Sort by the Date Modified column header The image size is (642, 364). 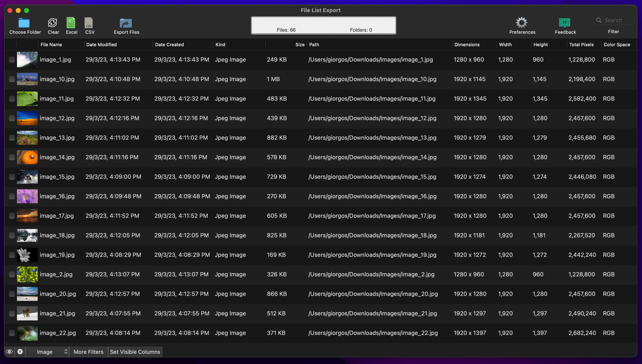point(101,45)
